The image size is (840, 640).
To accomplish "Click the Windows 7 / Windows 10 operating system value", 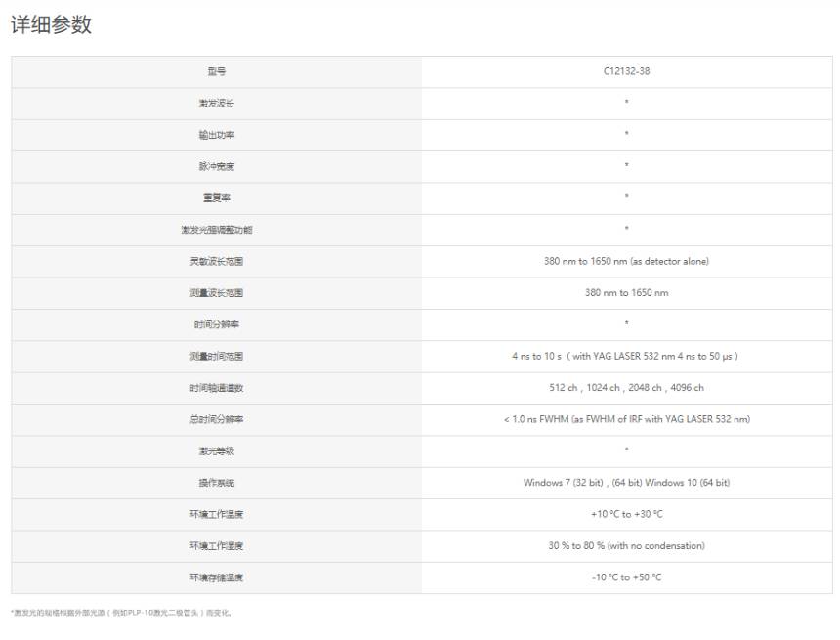I will (626, 483).
